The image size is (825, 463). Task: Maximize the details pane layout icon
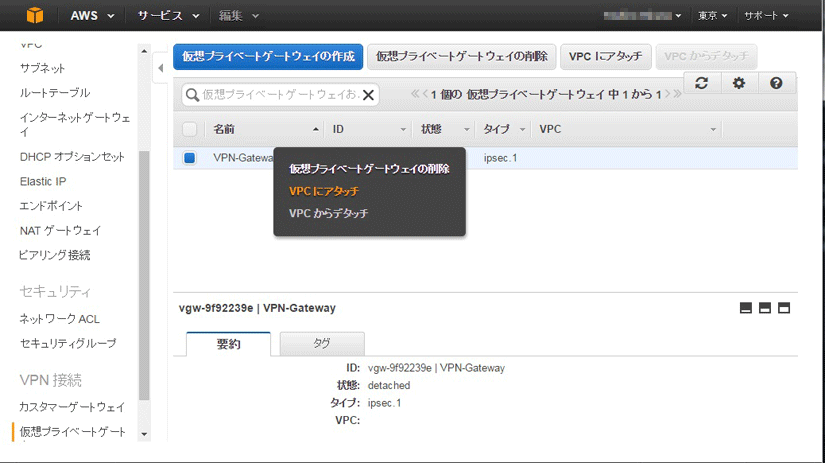784,308
